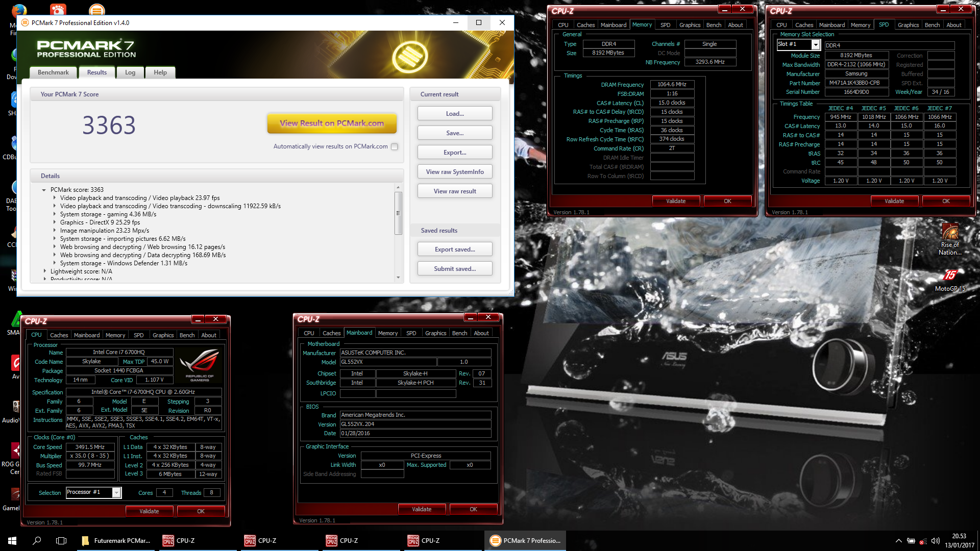Expand the Video playback 23.97 fps row
The height and width of the screenshot is (551, 980).
54,198
